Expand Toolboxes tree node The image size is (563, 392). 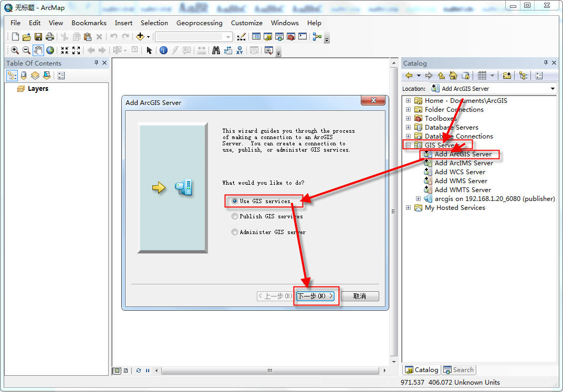click(408, 119)
